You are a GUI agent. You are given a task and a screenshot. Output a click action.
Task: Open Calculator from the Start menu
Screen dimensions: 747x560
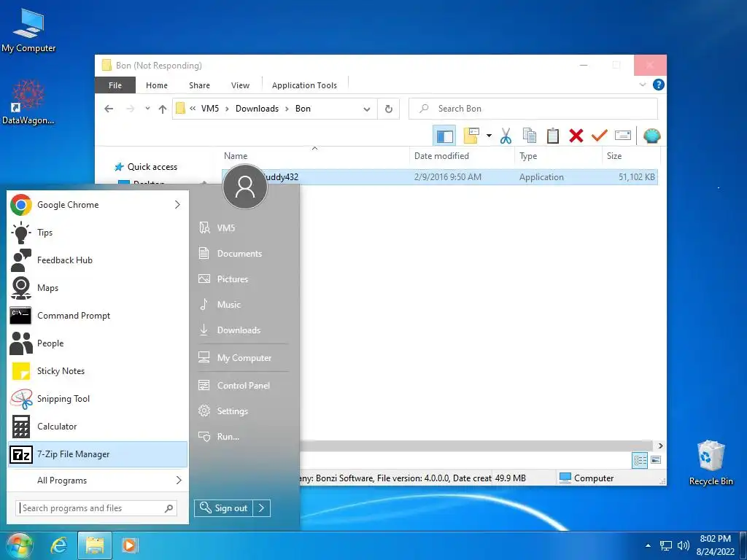(98, 426)
